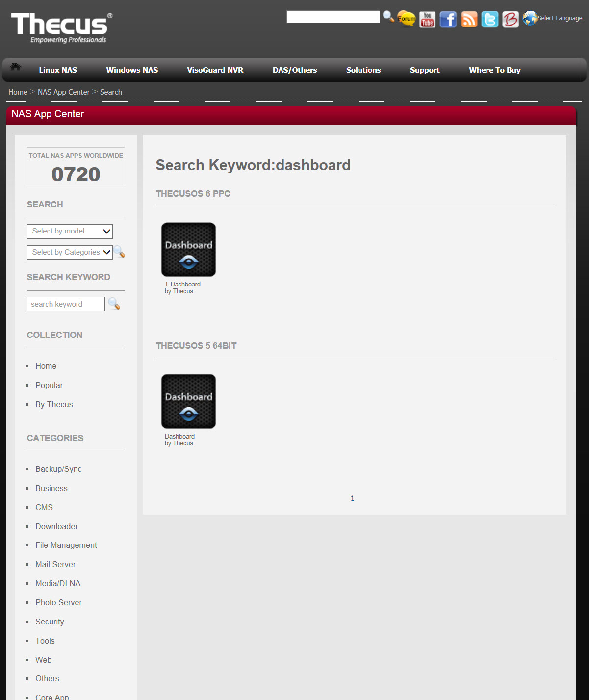Viewport: 589px width, 700px height.
Task: Click magnifier beside search keyword field
Action: tap(114, 304)
